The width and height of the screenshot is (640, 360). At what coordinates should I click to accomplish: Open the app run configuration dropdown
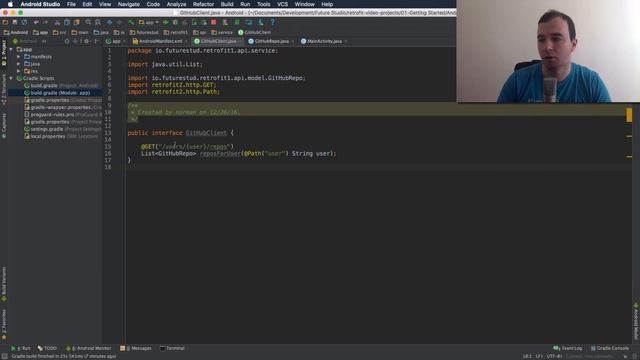click(149, 22)
